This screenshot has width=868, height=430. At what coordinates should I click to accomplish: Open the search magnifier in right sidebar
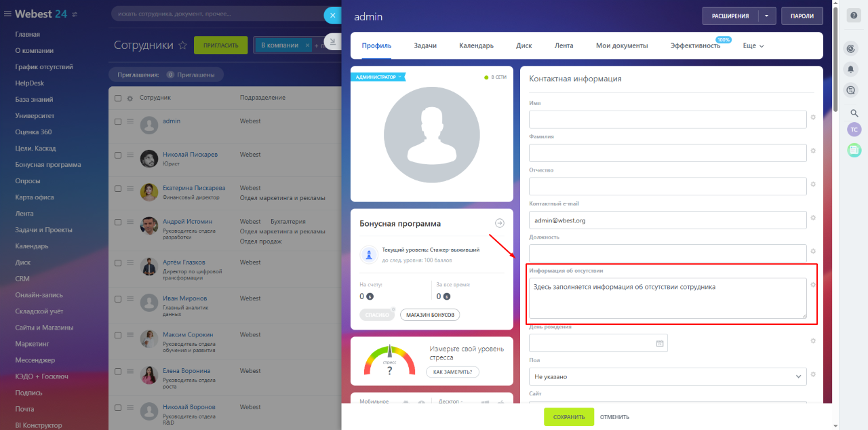coord(854,113)
